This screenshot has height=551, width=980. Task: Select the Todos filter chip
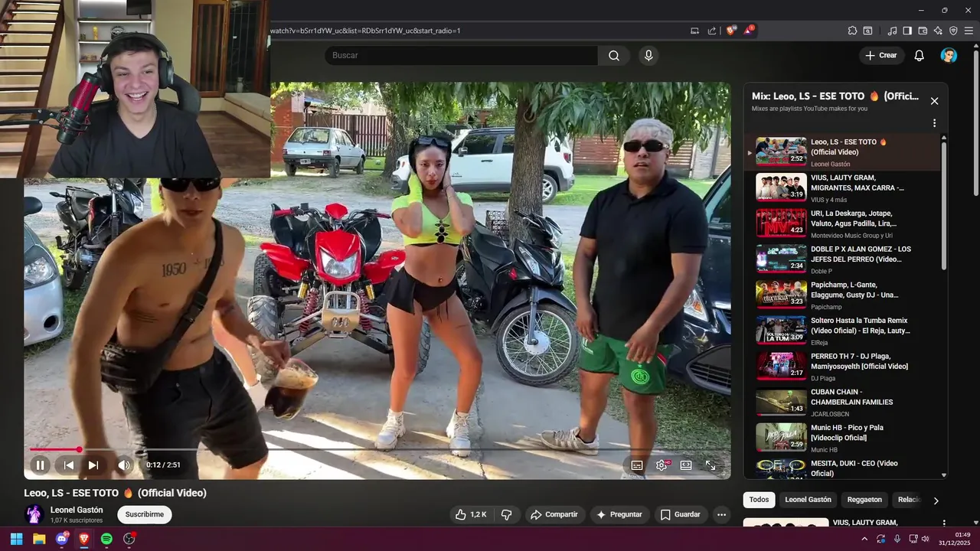coord(759,500)
